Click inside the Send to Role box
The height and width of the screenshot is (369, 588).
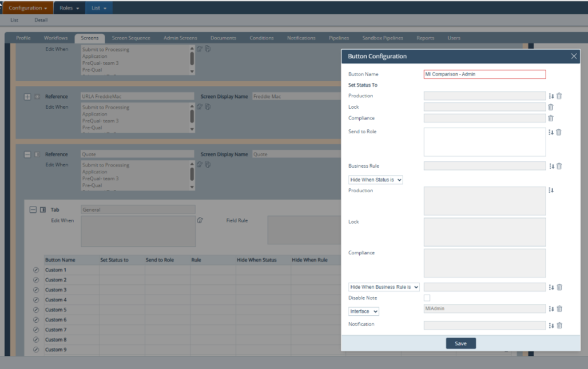click(484, 142)
